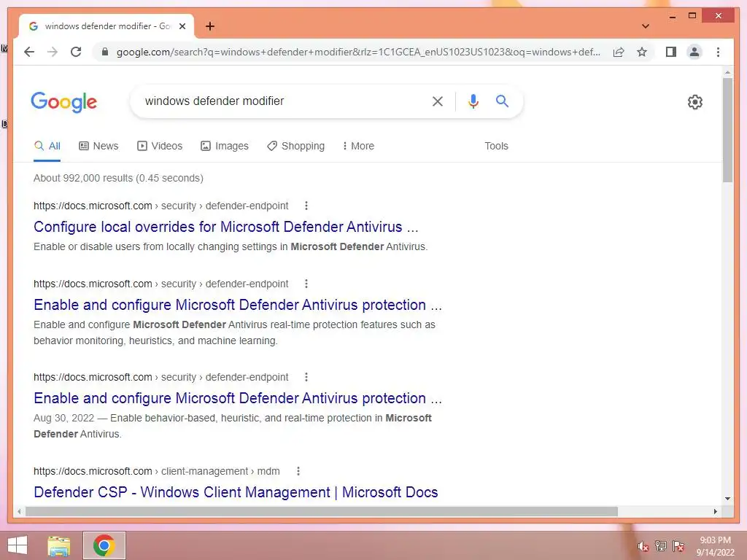Click the taskbar clock showing 9:03 PM
This screenshot has width=747, height=560.
point(715,546)
